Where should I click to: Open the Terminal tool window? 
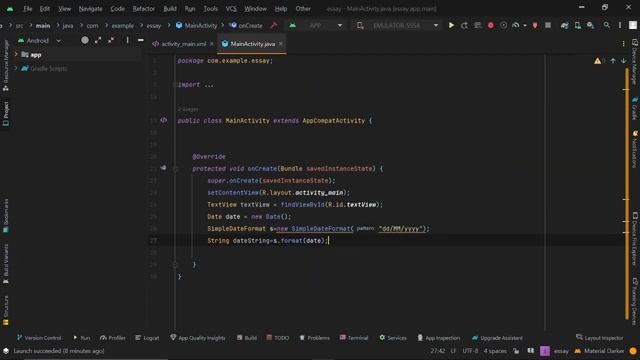point(354,338)
